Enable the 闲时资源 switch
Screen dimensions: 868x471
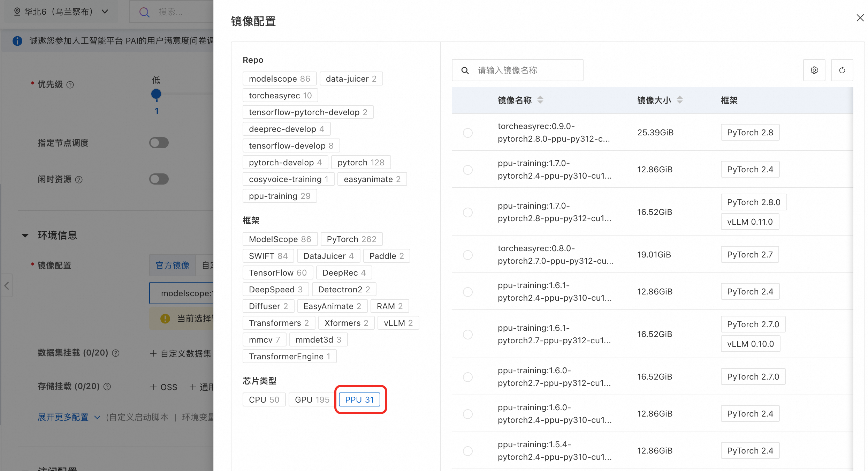point(159,179)
